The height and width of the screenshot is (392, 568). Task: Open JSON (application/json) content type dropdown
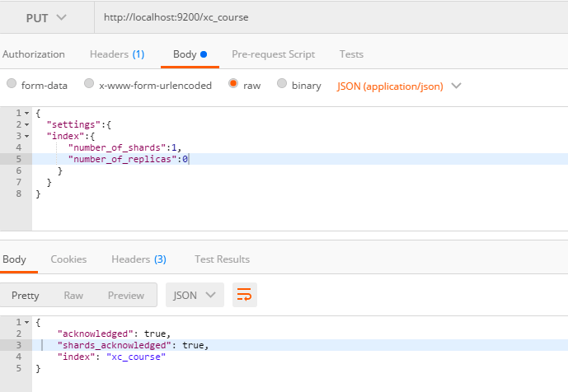click(x=399, y=86)
